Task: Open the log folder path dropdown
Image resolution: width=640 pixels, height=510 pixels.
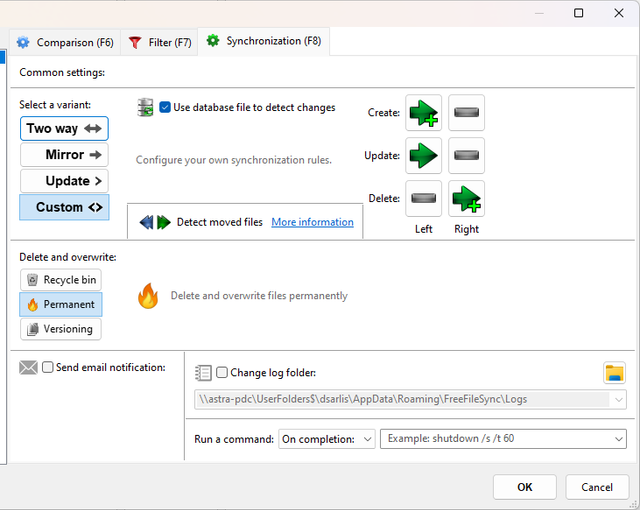Action: 618,399
